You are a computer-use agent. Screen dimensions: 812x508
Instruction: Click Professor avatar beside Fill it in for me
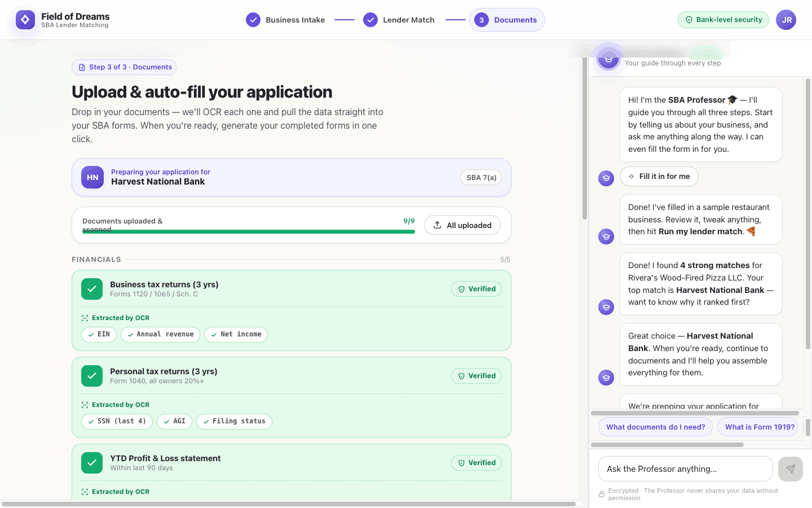click(606, 178)
